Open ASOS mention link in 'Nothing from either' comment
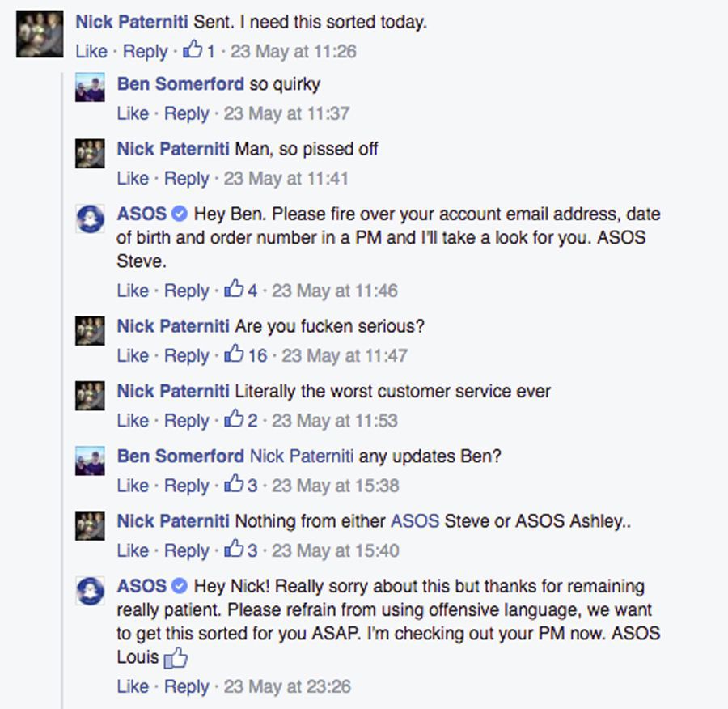 [x=415, y=521]
